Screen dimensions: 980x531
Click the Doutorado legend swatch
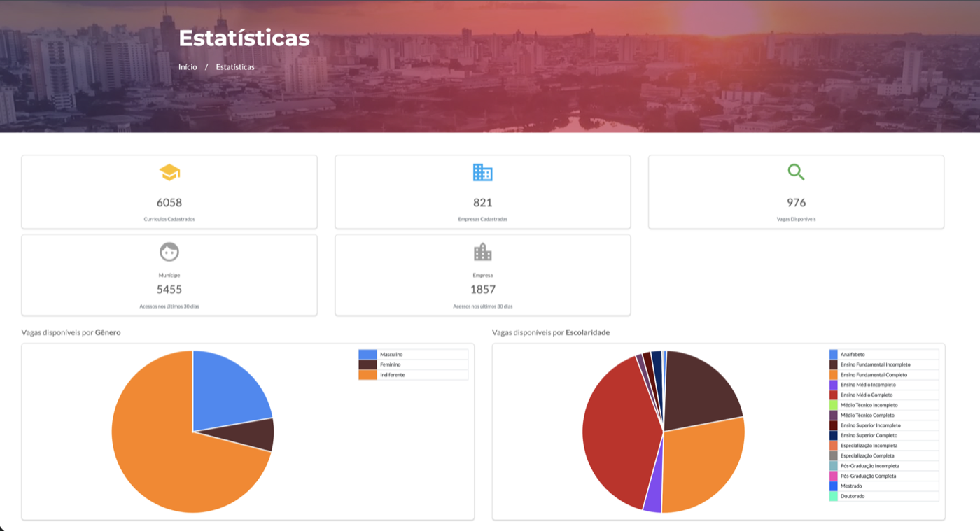(834, 496)
